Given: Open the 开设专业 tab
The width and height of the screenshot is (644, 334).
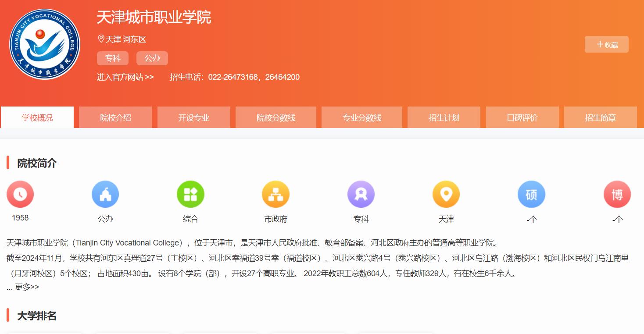Looking at the screenshot, I should click(x=193, y=117).
